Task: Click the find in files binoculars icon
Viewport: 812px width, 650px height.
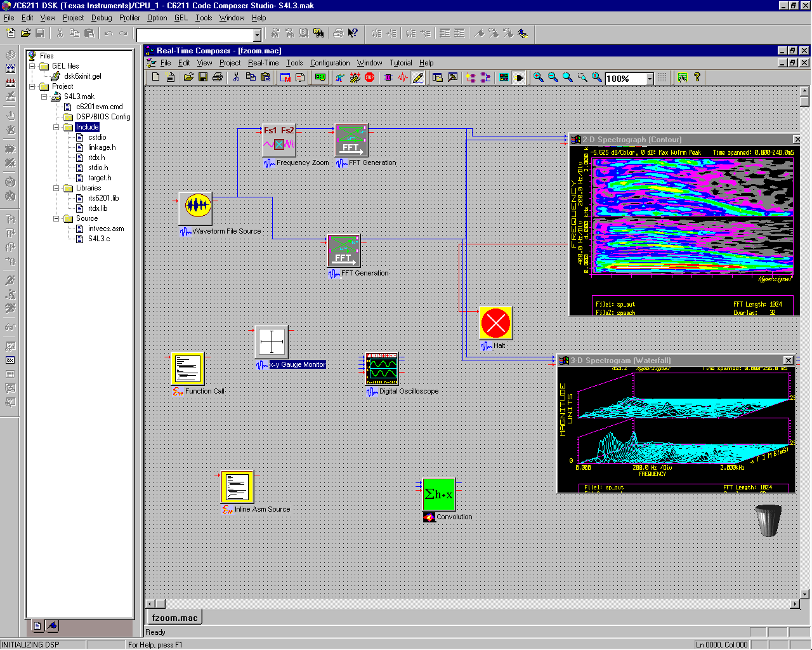Action: click(x=318, y=33)
